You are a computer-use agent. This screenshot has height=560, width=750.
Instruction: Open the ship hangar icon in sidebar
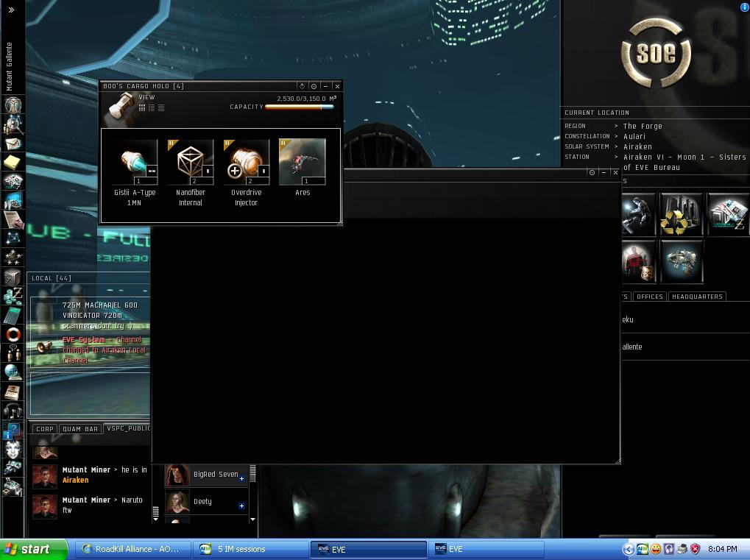13,468
